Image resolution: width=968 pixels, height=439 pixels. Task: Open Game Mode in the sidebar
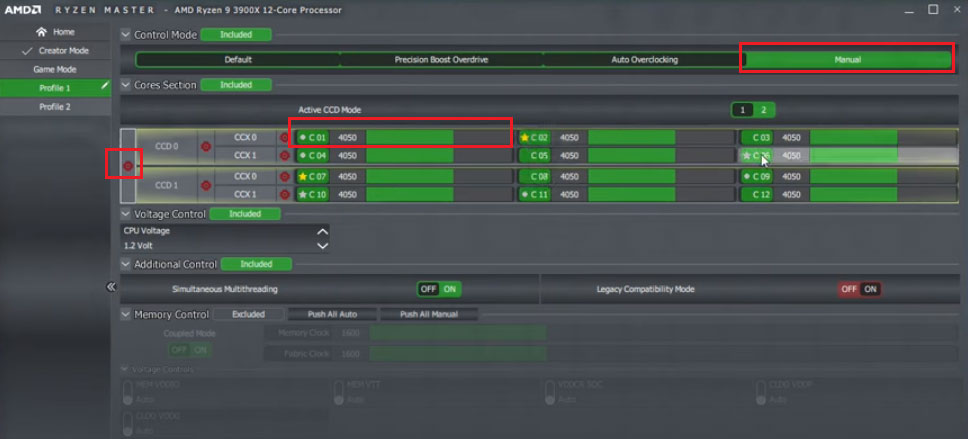(x=55, y=69)
